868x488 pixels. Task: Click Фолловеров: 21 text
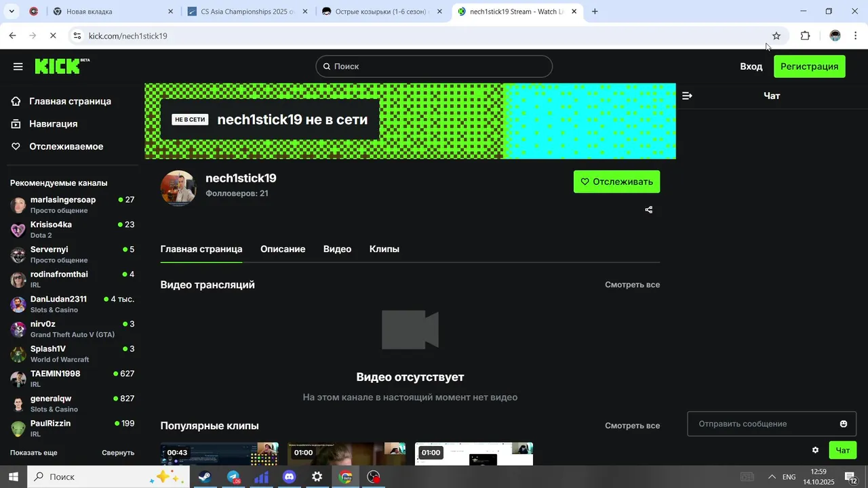[x=237, y=194]
